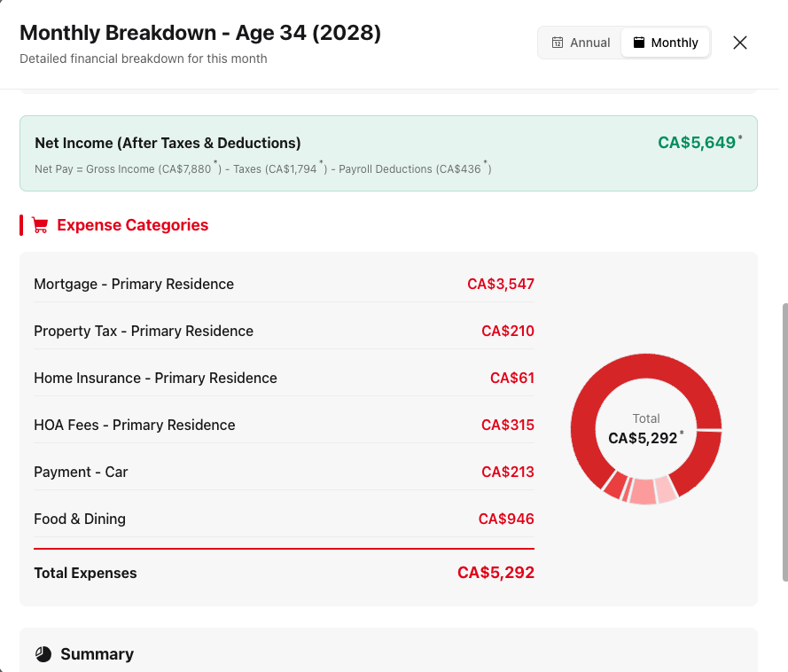Click the asterisk next to donut total
Screen dimensions: 788x672
(x=682, y=434)
